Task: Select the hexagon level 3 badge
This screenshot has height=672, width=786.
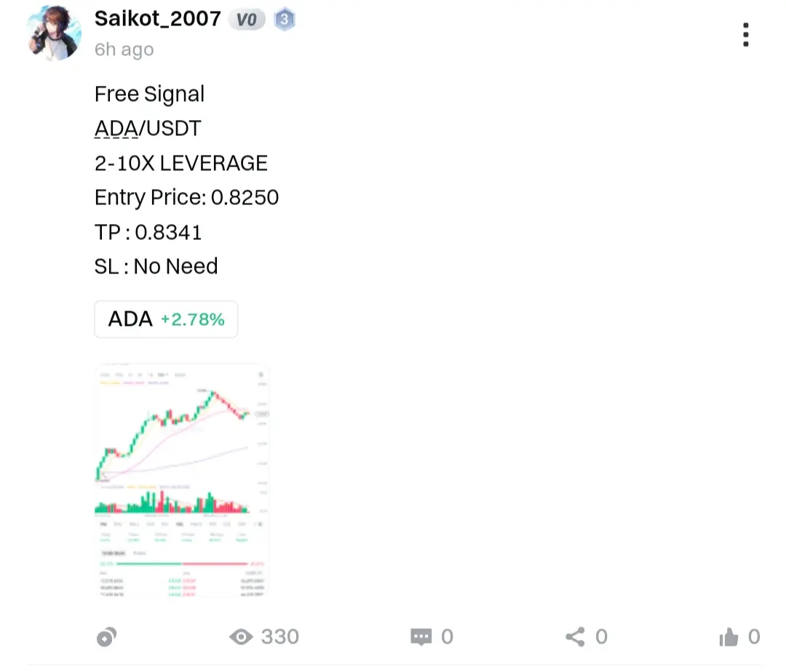Action: point(285,20)
